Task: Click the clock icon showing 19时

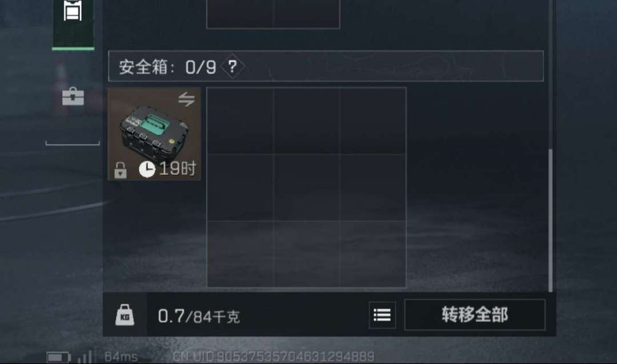Action: tap(147, 169)
